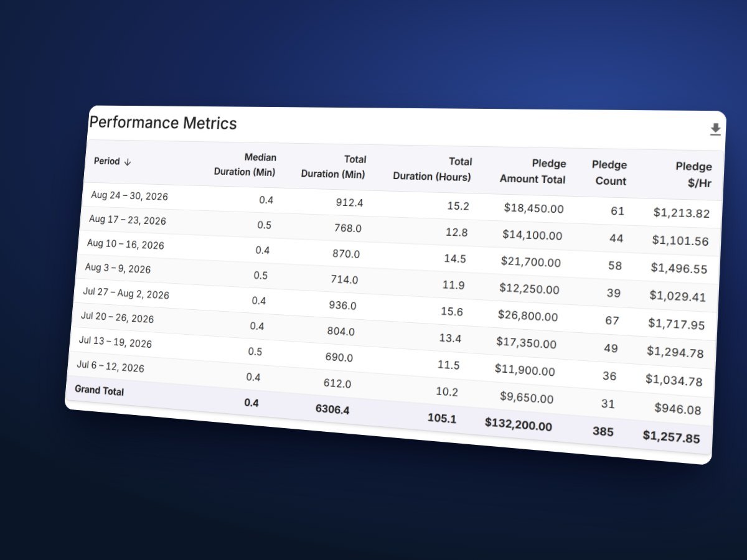Image resolution: width=747 pixels, height=560 pixels.
Task: Select period Aug 10 – 16, 2026
Action: [x=125, y=244]
